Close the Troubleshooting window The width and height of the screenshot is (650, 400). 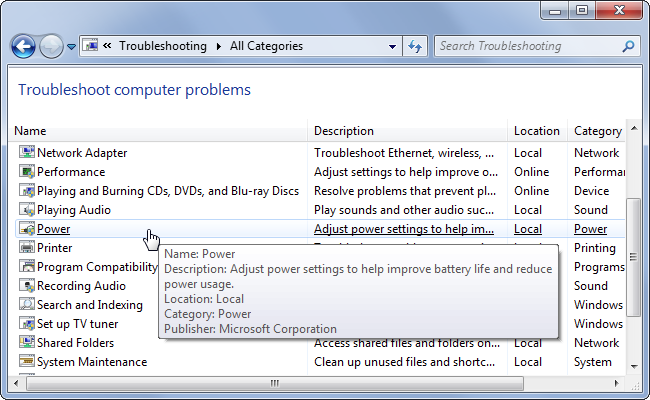[619, 11]
